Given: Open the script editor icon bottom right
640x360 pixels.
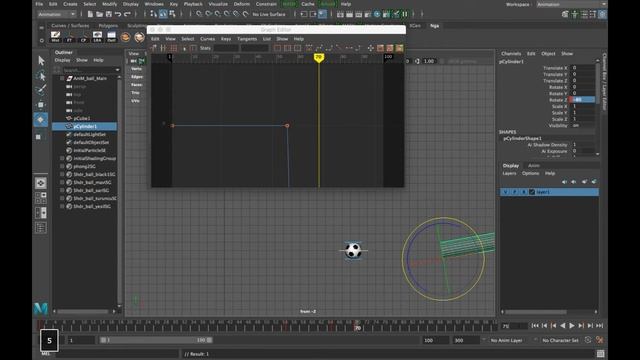Looking at the screenshot, I should [x=600, y=353].
